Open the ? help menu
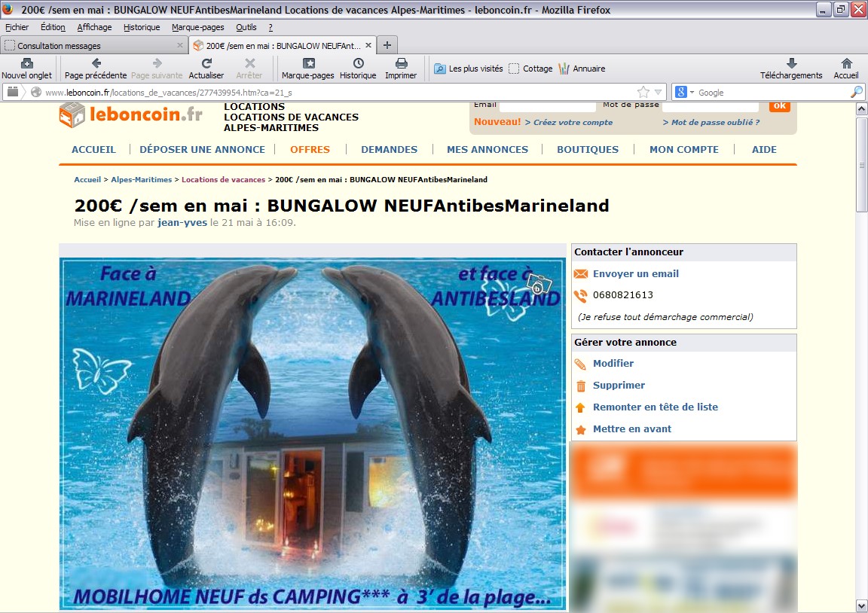This screenshot has height=613, width=868. pos(270,27)
